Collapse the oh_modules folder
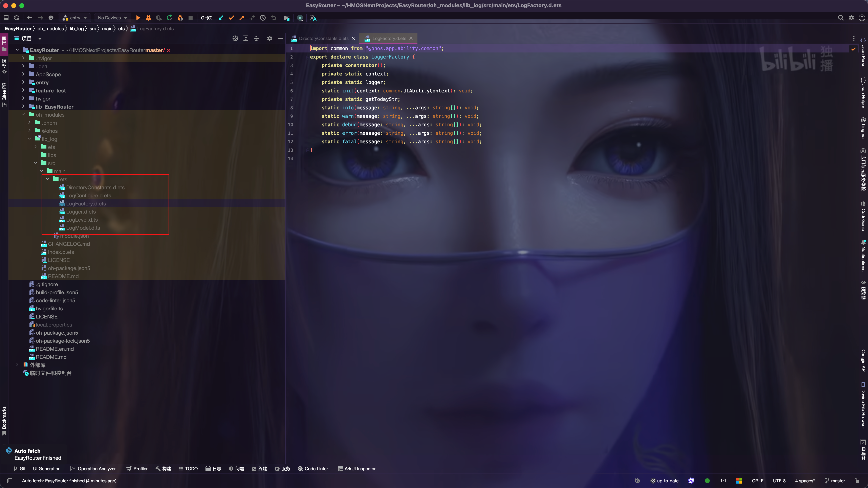 (23, 114)
